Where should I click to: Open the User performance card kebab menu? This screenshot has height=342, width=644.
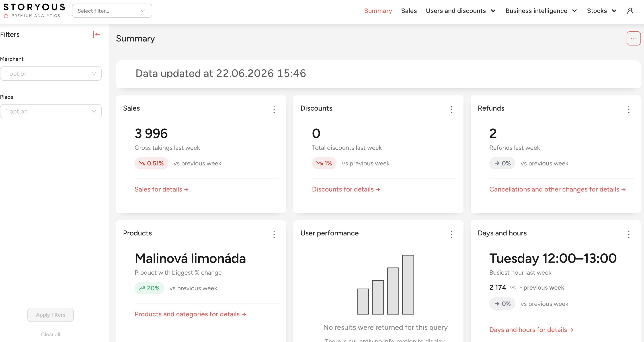[451, 234]
